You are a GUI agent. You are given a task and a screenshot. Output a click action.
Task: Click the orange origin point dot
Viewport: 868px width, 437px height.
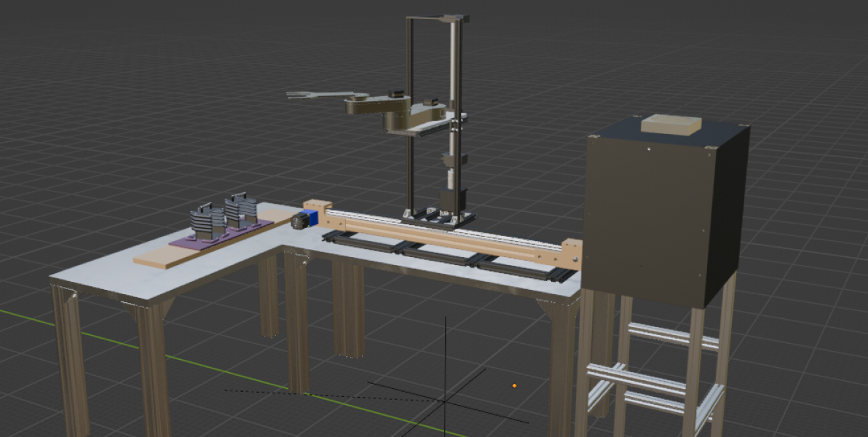coord(514,385)
